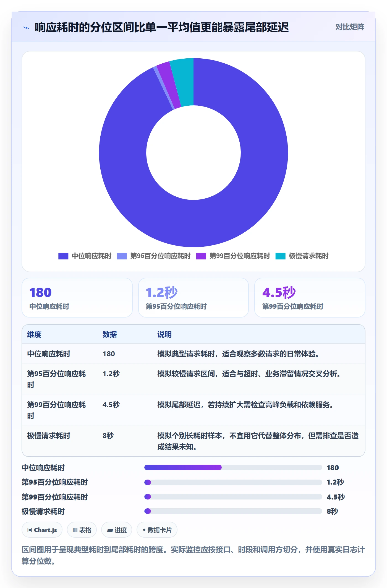387x588 pixels.
Task: Click the 第99百分位响应耗时 progress bar
Action: tap(233, 497)
